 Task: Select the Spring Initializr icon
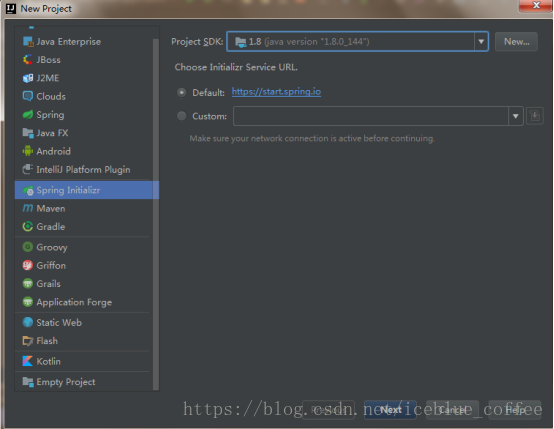click(x=28, y=190)
